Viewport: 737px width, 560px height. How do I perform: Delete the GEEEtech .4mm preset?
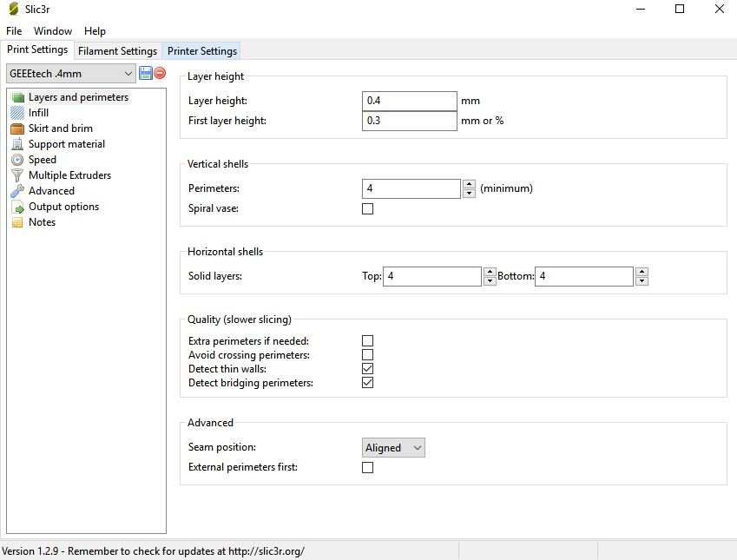coord(160,73)
